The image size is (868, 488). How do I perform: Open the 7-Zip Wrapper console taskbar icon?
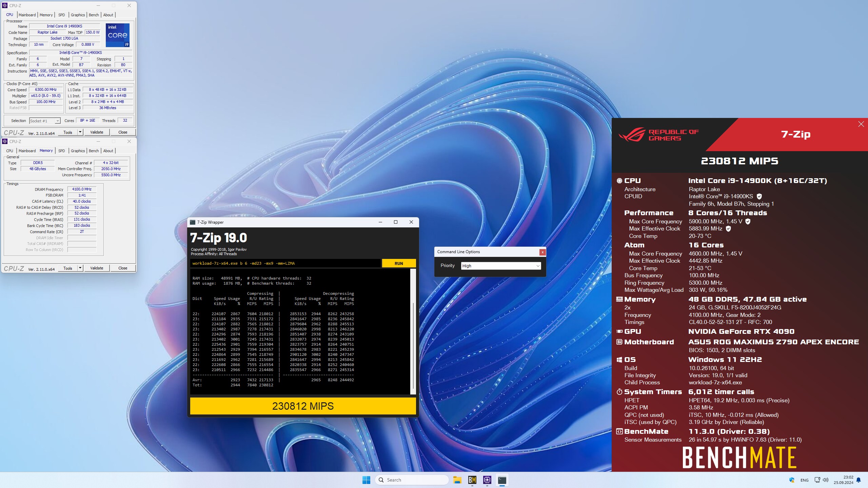tap(502, 480)
